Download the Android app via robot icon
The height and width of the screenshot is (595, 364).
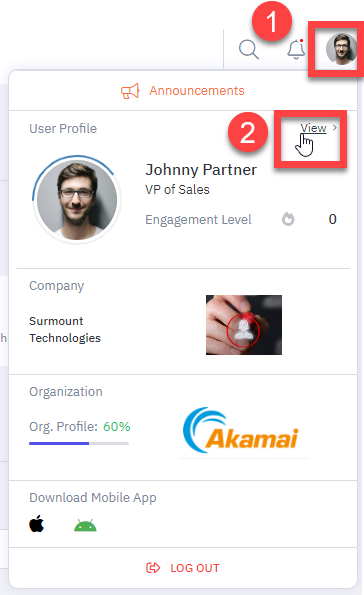tap(85, 525)
